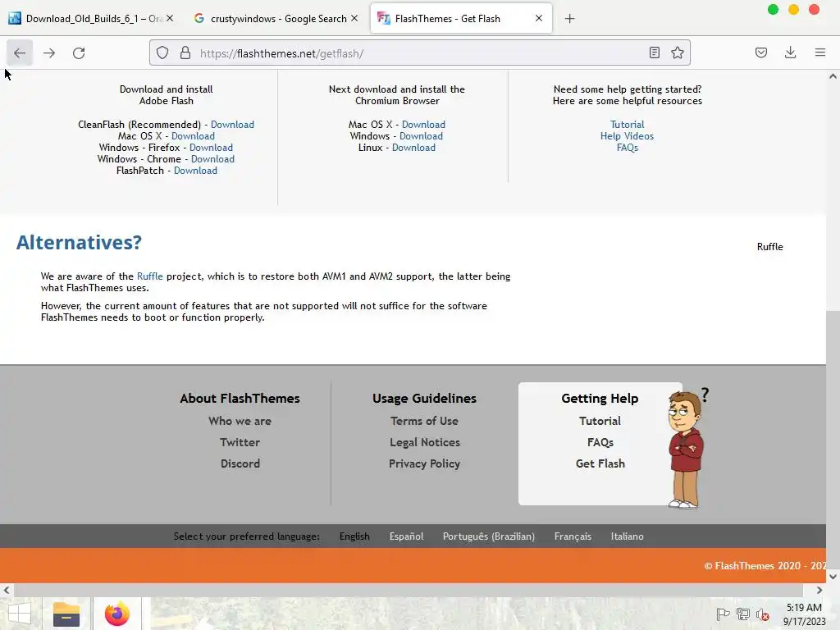Choose Español language
Viewport: 840px width, 630px height.
(x=406, y=536)
